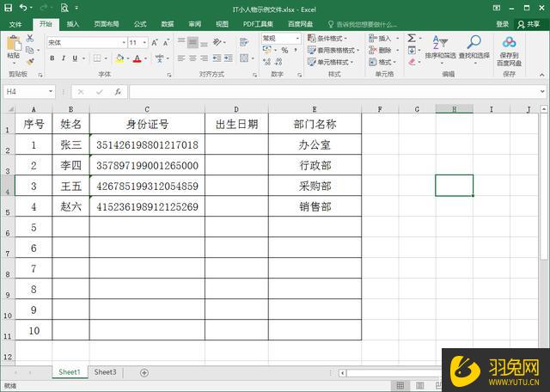The image size is (550, 392).
Task: Click the Borders icon
Action: pos(97,58)
